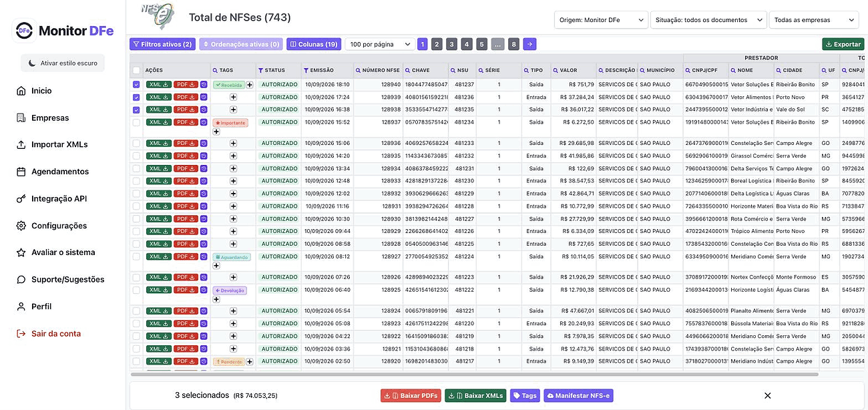Search the Número NFSe column magnifier icon
This screenshot has width=868, height=410.
358,70
